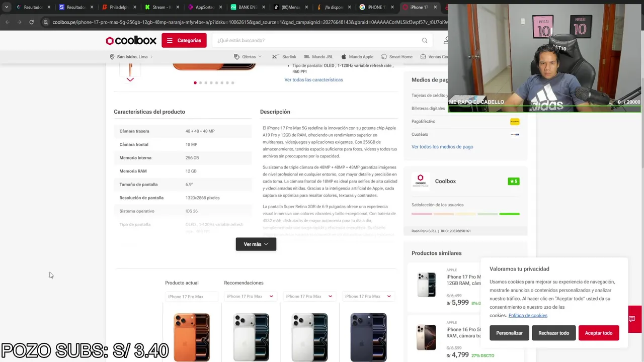Click the Coolbox logo in header
This screenshot has height=362, width=644.
coord(131,41)
